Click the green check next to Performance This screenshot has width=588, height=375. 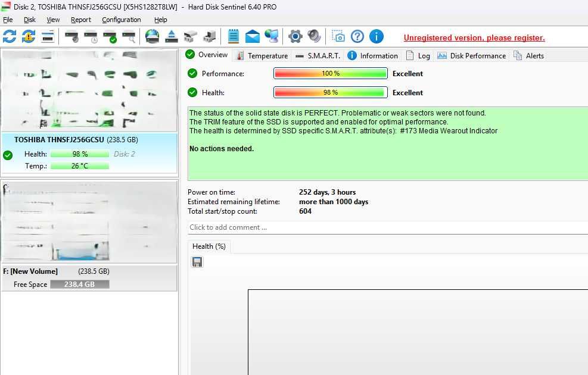192,73
